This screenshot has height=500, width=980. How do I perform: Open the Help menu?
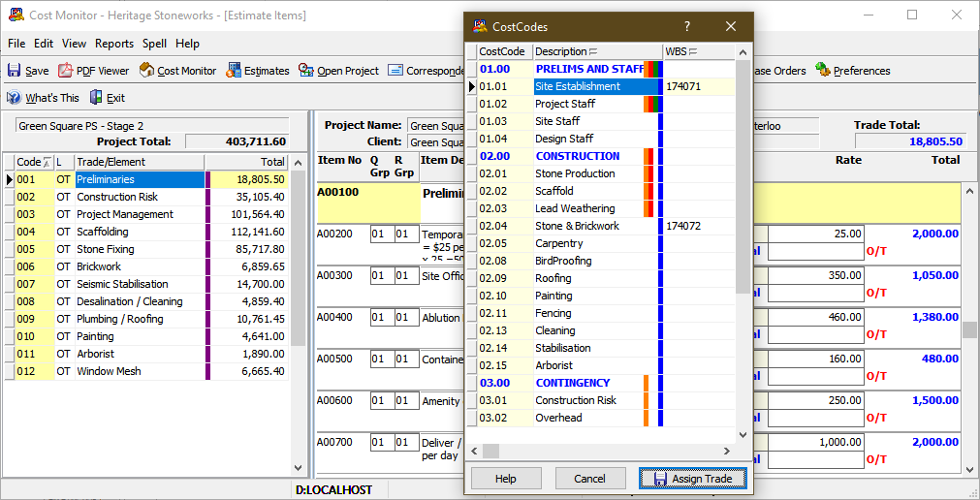[x=187, y=44]
